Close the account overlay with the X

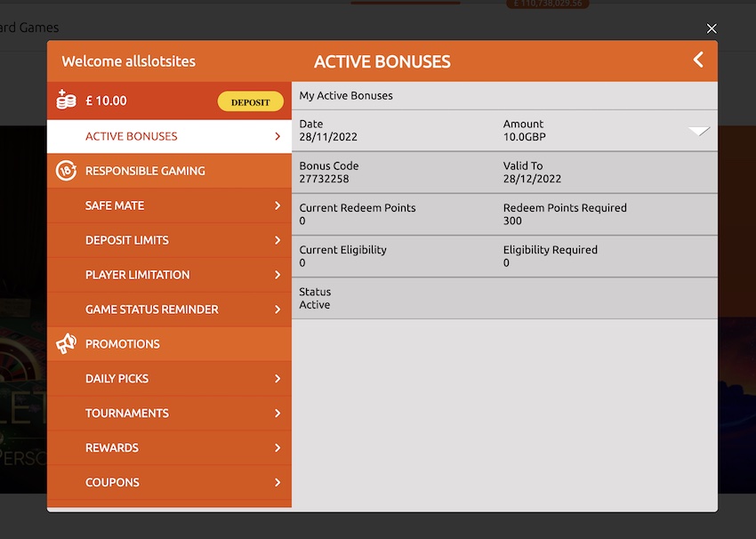712,28
